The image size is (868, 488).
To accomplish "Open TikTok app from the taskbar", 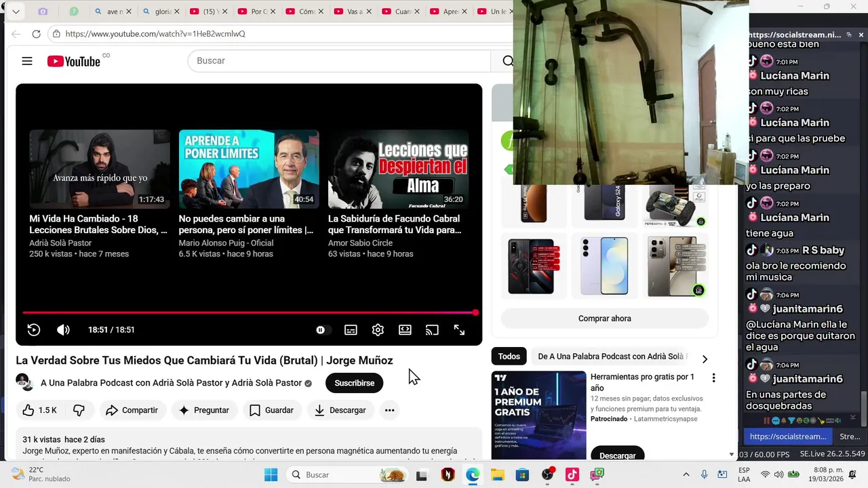I will tap(572, 474).
